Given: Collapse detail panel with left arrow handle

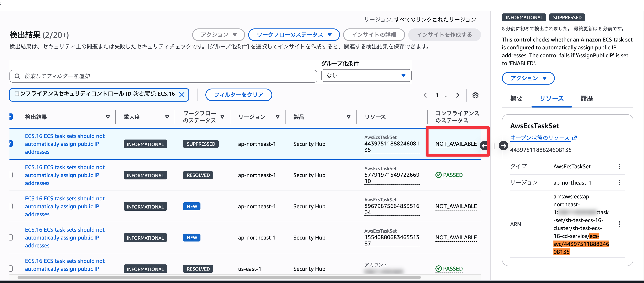Looking at the screenshot, I should coord(484,145).
